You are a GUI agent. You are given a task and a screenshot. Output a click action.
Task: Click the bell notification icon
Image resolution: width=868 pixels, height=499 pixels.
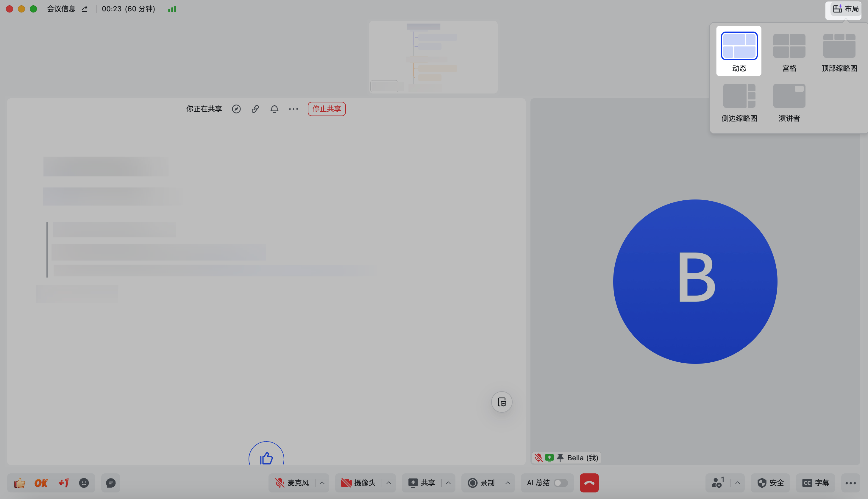274,109
